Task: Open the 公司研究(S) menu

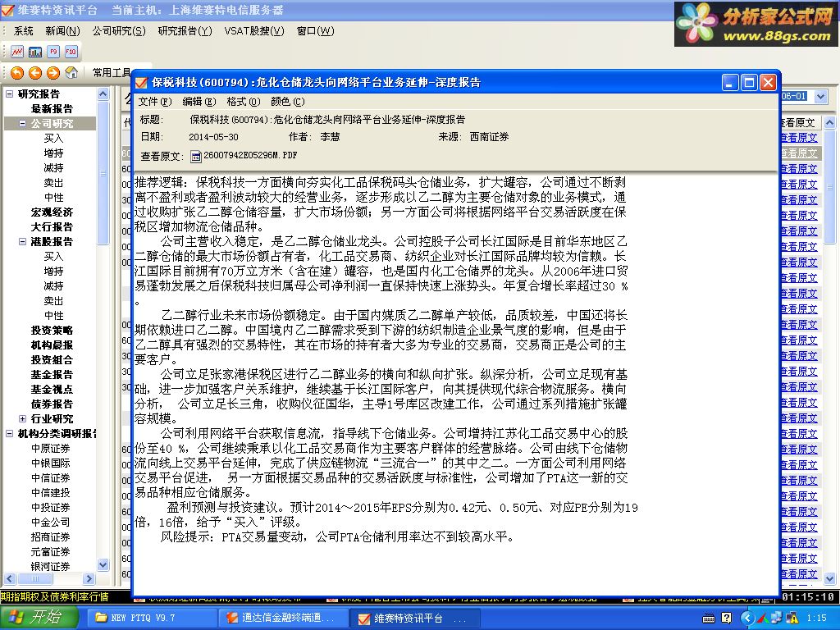Action: click(x=119, y=31)
